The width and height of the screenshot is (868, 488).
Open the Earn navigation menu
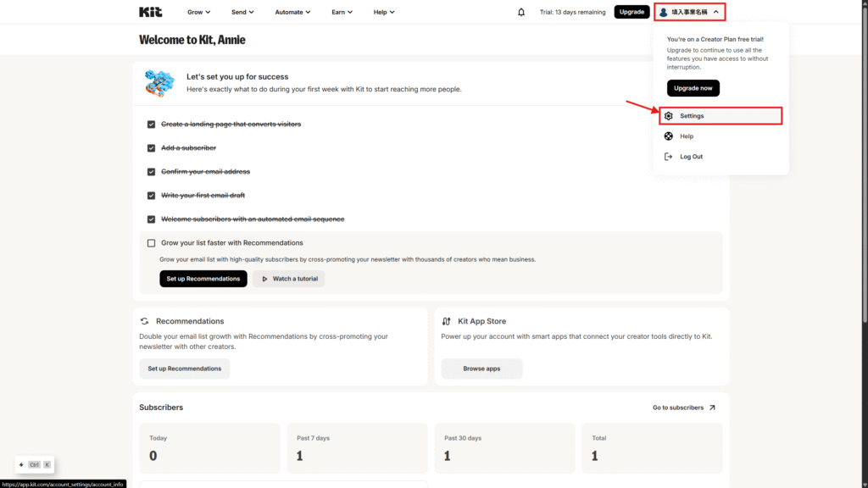tap(342, 12)
